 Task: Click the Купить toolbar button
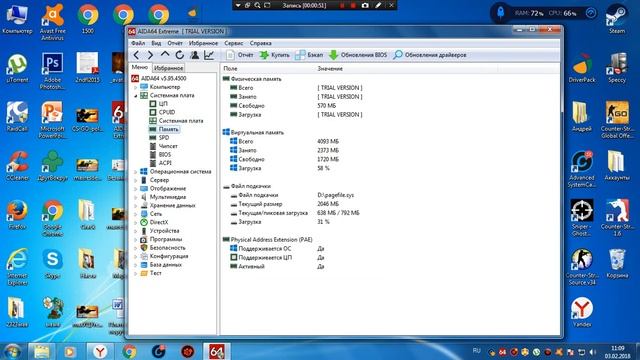(x=274, y=55)
